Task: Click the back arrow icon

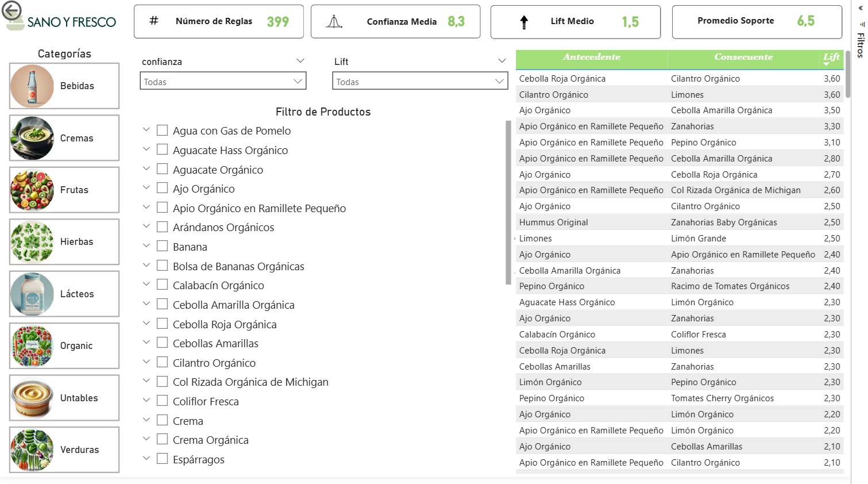Action: (x=11, y=10)
